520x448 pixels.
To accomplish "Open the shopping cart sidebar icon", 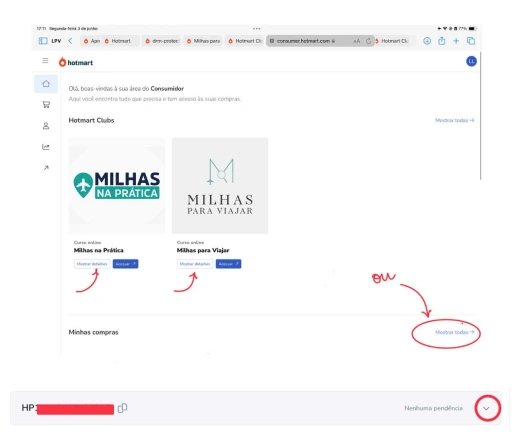I will point(46,105).
